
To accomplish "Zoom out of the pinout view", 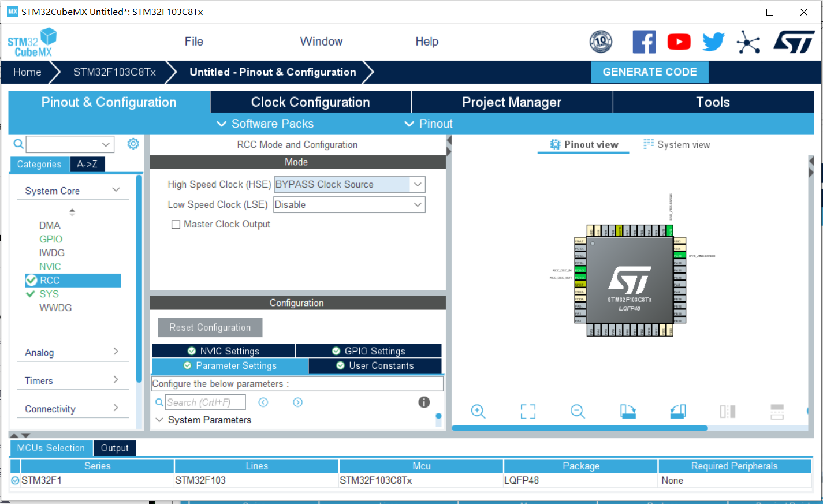I will click(578, 411).
